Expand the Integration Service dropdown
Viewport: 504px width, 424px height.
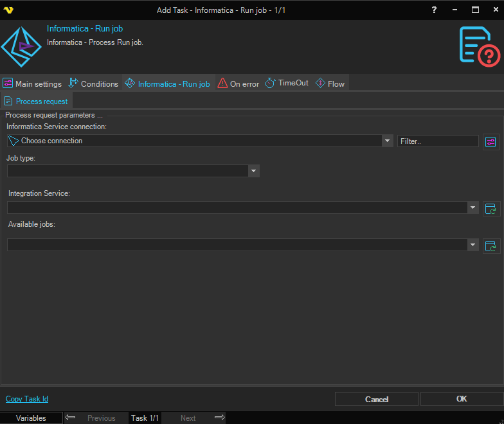473,208
